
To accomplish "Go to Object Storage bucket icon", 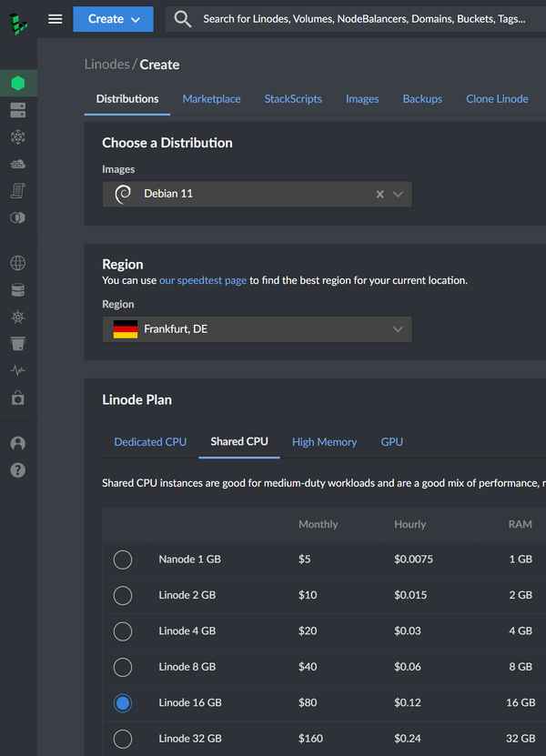I will (x=18, y=344).
